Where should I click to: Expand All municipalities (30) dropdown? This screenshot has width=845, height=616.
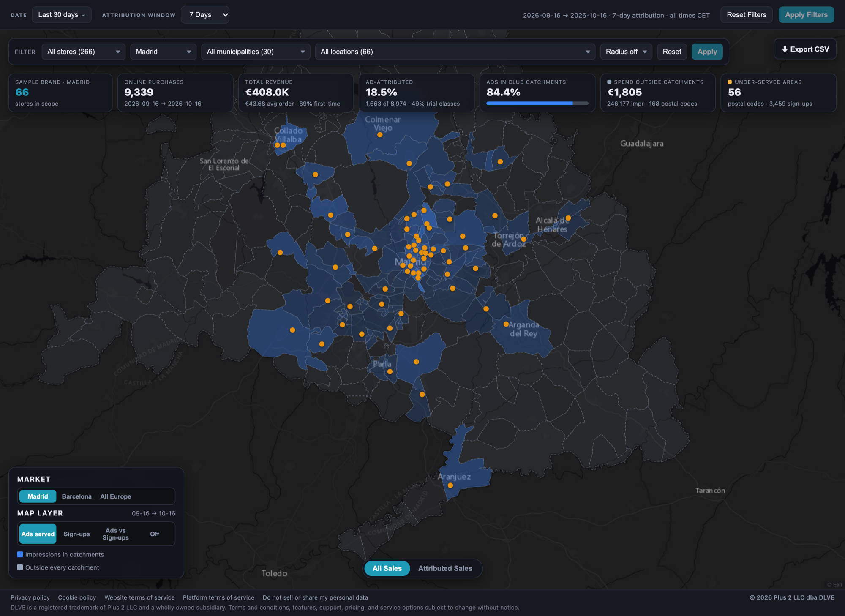(x=256, y=52)
